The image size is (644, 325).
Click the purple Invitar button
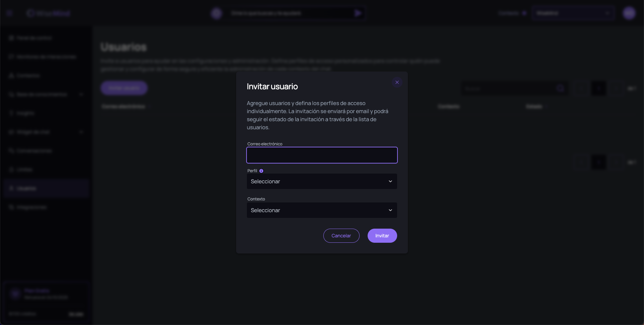382,236
